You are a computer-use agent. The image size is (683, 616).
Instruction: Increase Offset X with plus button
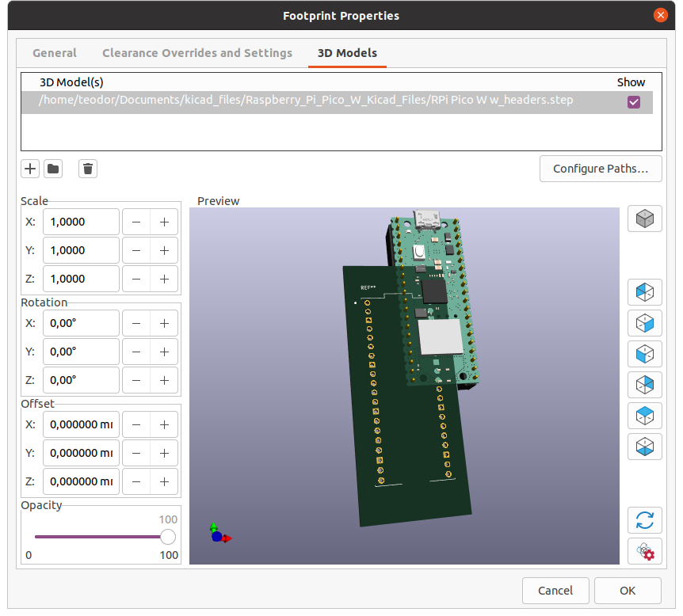click(x=164, y=425)
